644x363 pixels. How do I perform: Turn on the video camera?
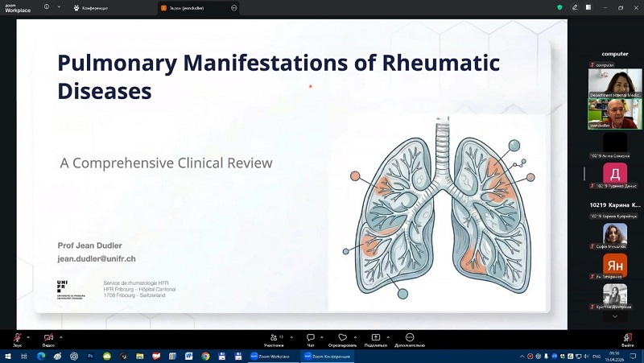coord(48,337)
